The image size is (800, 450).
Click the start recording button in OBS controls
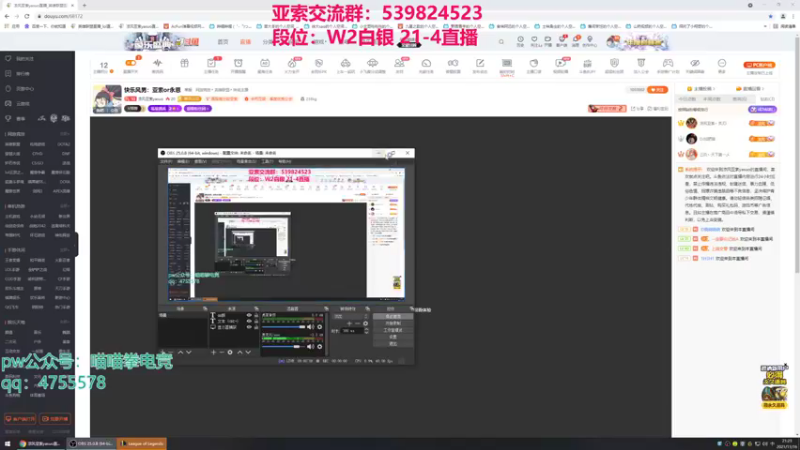[393, 323]
